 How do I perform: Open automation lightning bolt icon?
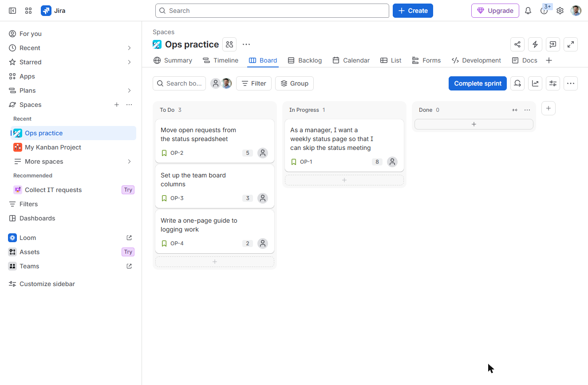pos(535,44)
